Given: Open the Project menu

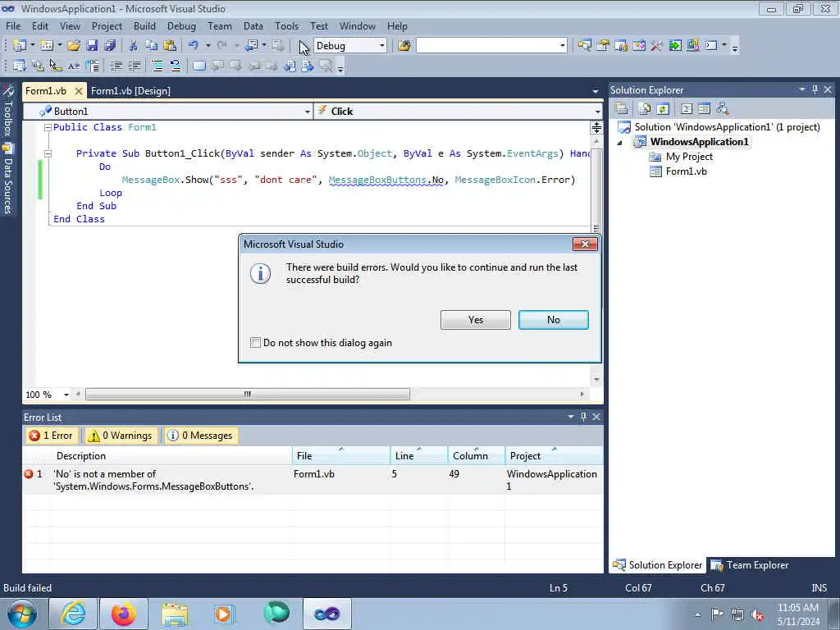Looking at the screenshot, I should [x=107, y=26].
